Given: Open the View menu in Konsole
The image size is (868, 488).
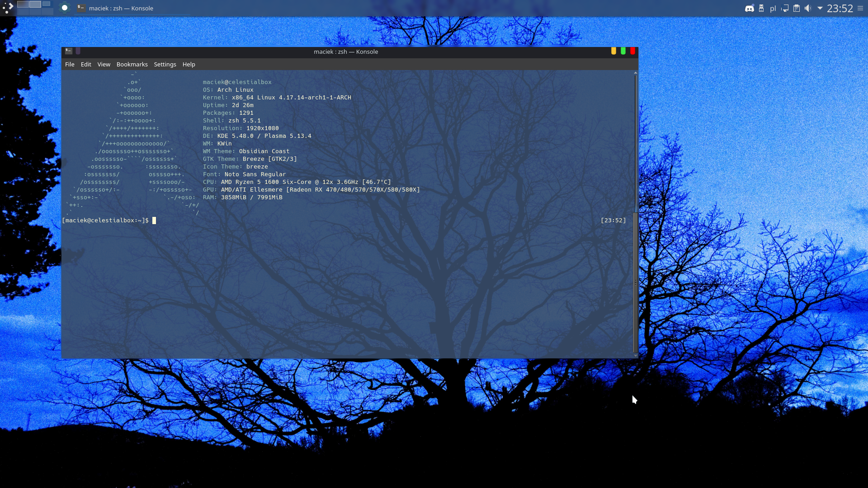Looking at the screenshot, I should click(104, 64).
